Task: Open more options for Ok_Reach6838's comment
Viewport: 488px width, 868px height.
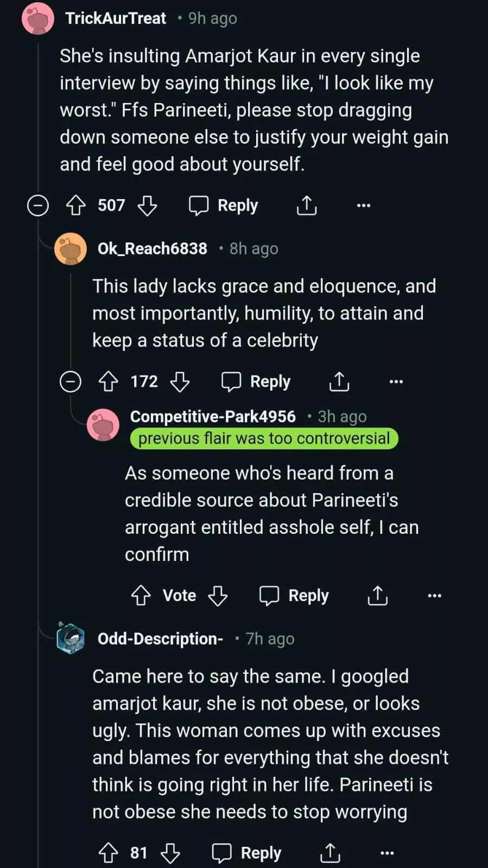Action: pyautogui.click(x=396, y=381)
